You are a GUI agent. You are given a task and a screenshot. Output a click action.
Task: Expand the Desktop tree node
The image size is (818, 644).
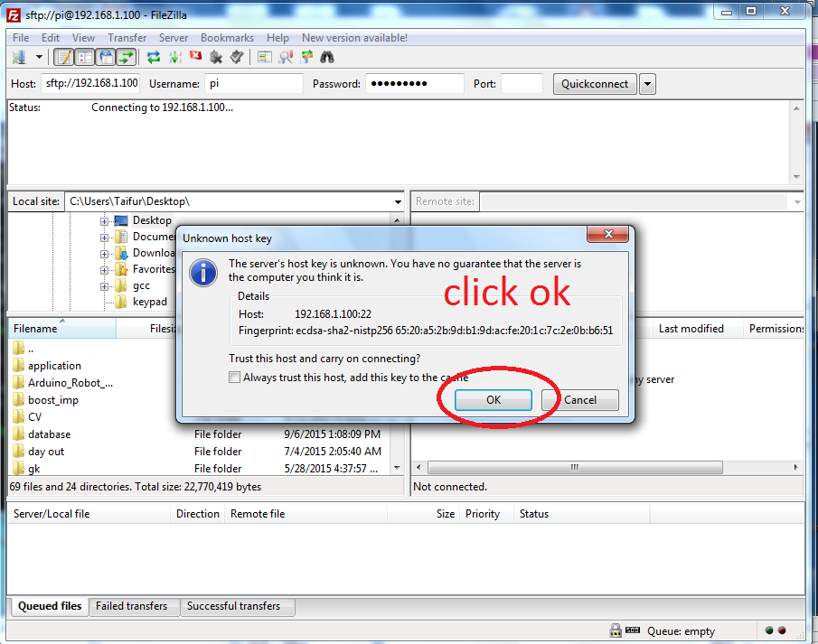pyautogui.click(x=104, y=221)
